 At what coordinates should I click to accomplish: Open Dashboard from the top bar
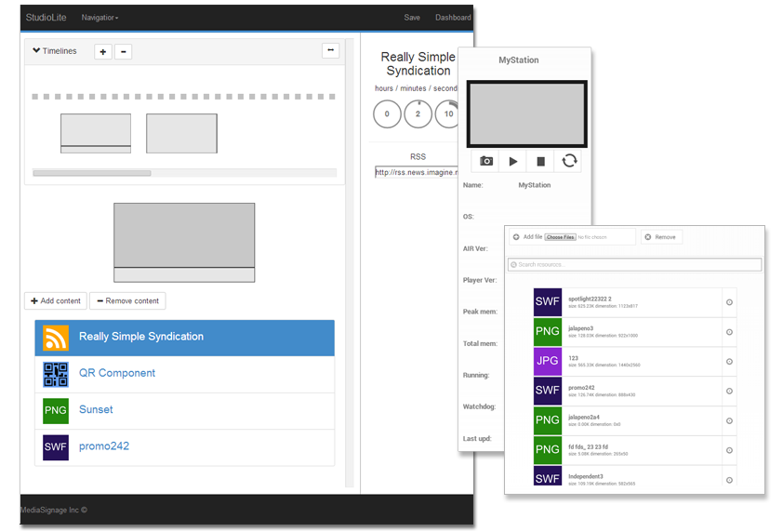(453, 18)
